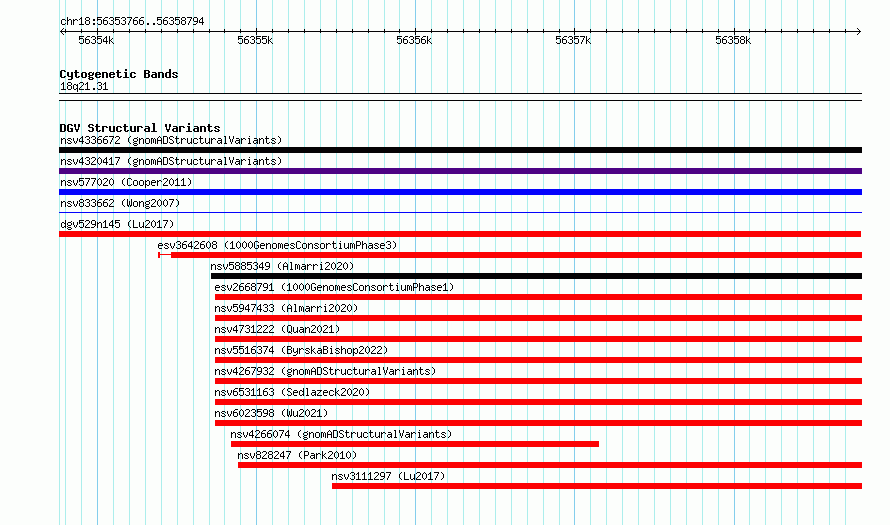Open the nsv828247 Park2010 label

pyautogui.click(x=297, y=455)
